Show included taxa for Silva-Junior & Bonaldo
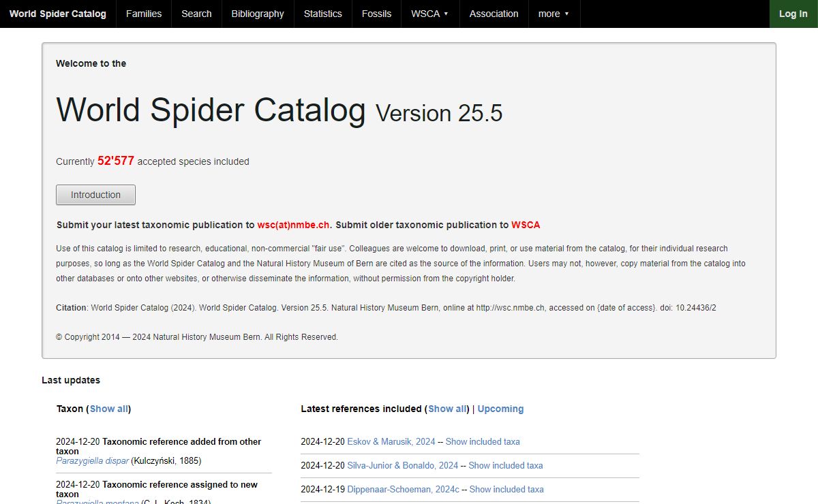Image resolution: width=818 pixels, height=504 pixels. pos(505,465)
